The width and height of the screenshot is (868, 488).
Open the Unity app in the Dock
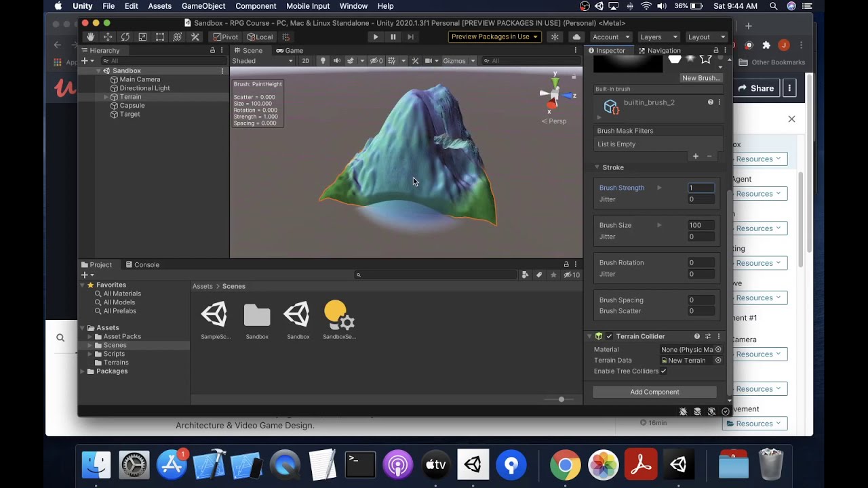click(473, 465)
